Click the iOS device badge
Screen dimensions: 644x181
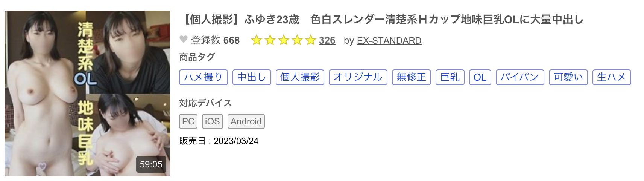click(212, 121)
